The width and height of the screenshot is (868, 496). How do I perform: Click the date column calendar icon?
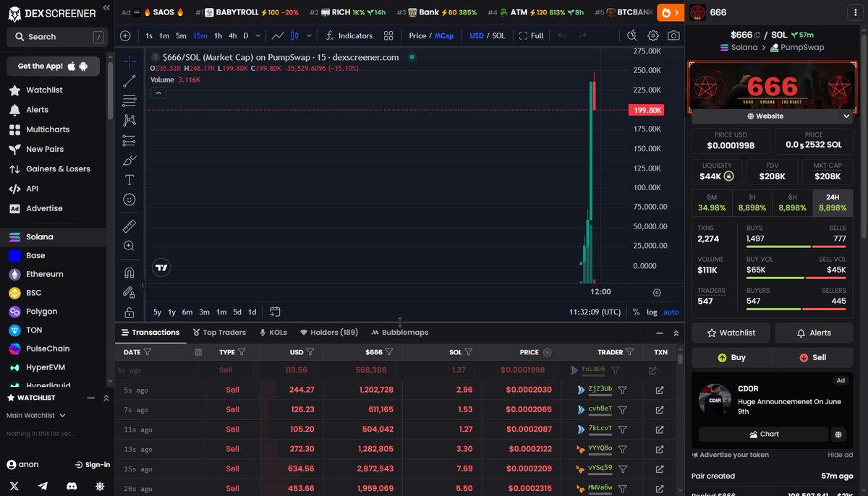(198, 352)
